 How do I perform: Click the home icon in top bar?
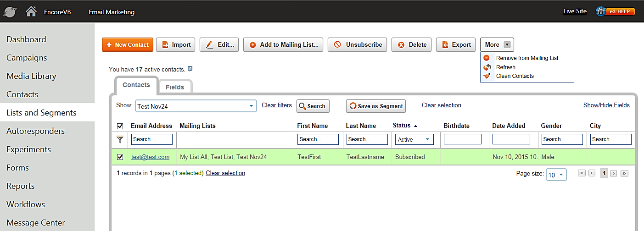(x=31, y=11)
